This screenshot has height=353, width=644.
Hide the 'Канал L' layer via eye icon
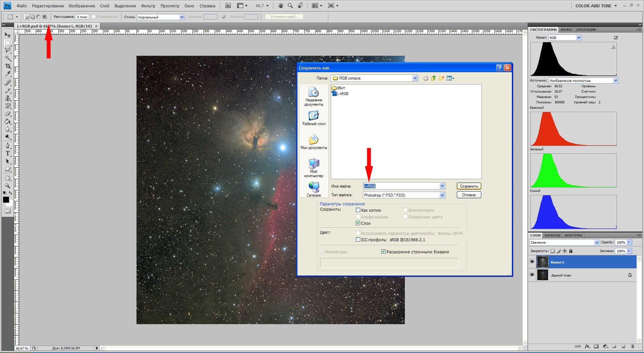[532, 262]
